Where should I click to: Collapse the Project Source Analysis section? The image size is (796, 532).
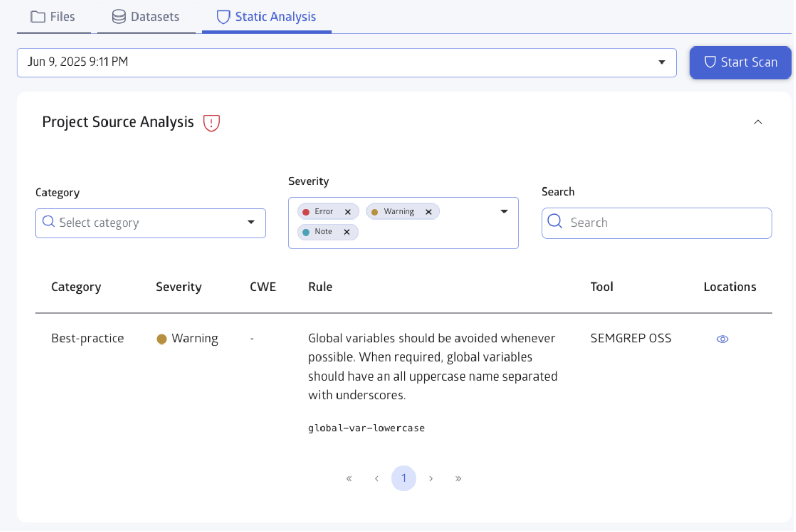[758, 122]
